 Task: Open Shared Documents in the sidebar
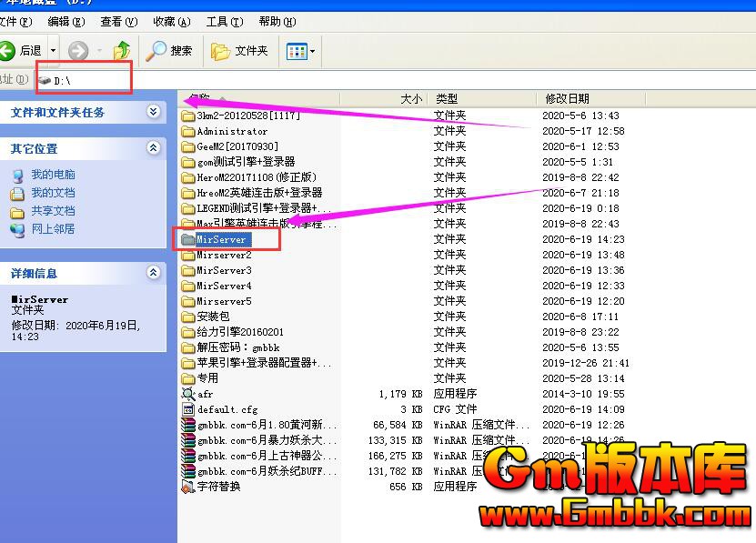(x=53, y=211)
